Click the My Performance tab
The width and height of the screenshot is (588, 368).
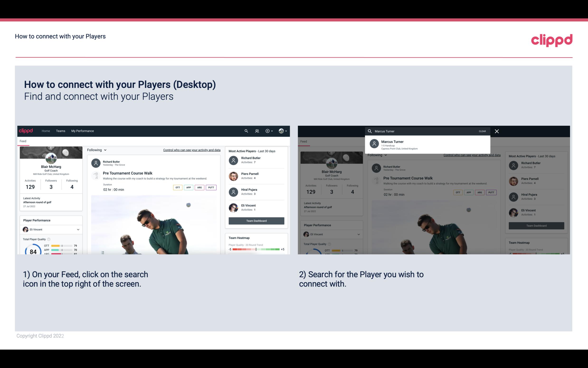[x=82, y=131]
